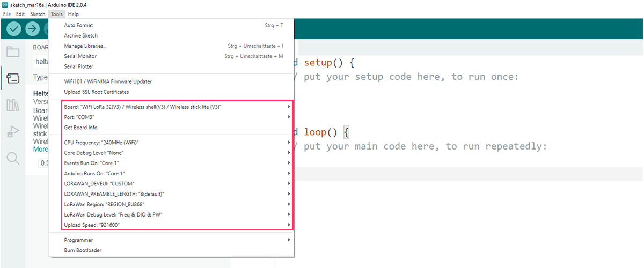Select Burn Bootloader menu entry
This screenshot has height=268, width=644.
click(171, 250)
